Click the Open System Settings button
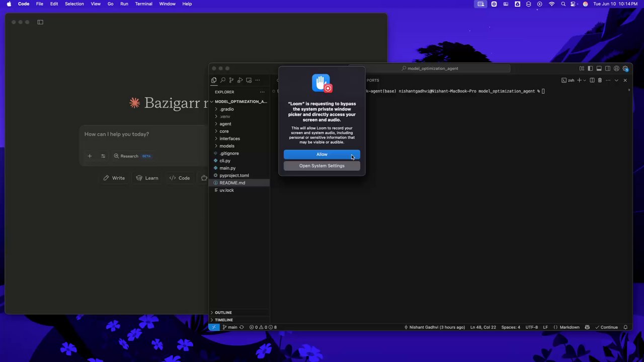 [322, 166]
